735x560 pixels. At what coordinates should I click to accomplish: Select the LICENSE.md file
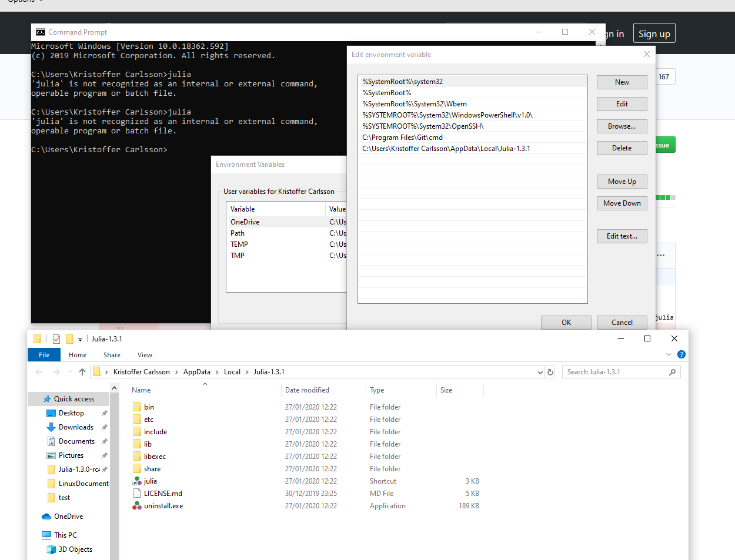click(x=163, y=494)
